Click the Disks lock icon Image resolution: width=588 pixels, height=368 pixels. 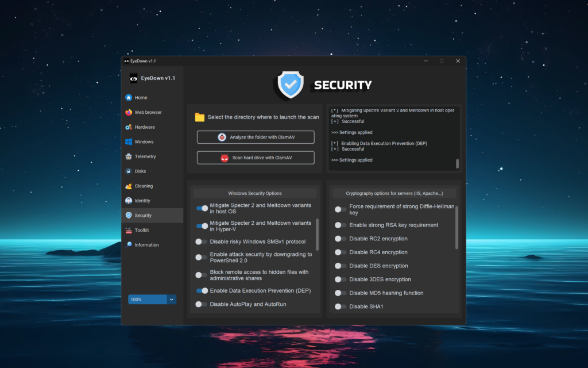coord(129,171)
